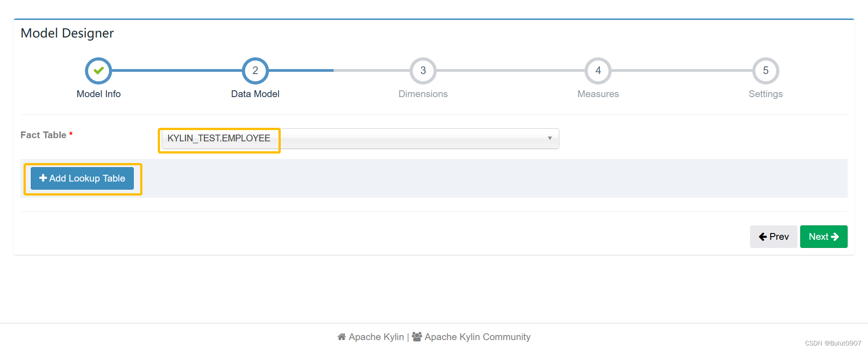Open step 5 Settings circle
Image resolution: width=868 pixels, height=350 pixels.
coord(766,71)
